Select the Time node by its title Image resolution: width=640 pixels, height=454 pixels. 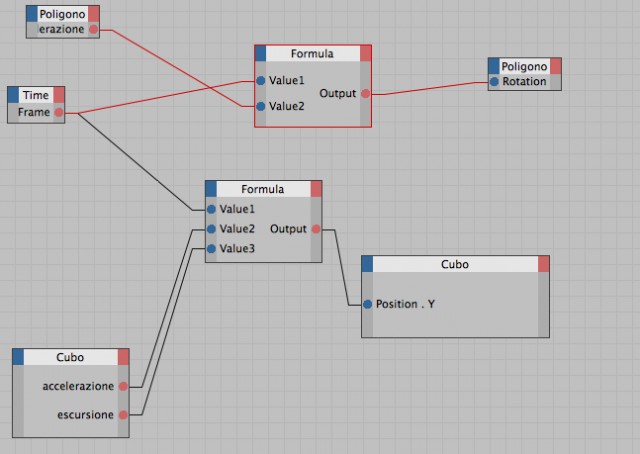tap(36, 95)
